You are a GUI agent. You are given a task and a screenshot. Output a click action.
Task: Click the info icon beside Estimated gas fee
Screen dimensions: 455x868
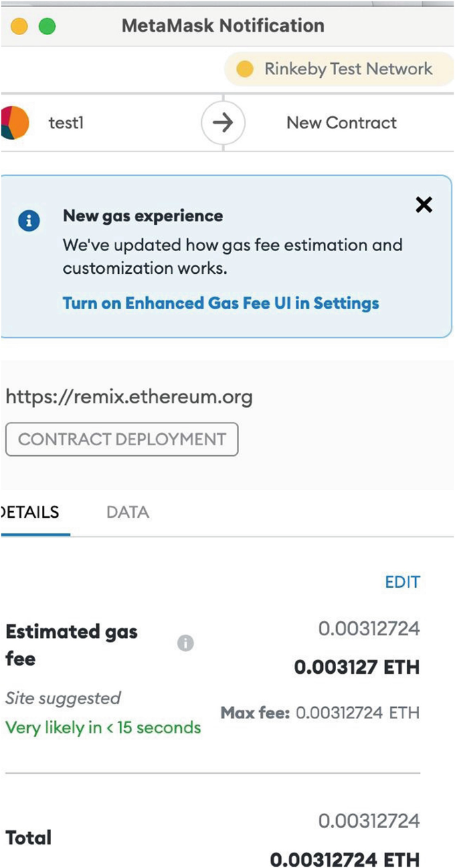(x=186, y=643)
